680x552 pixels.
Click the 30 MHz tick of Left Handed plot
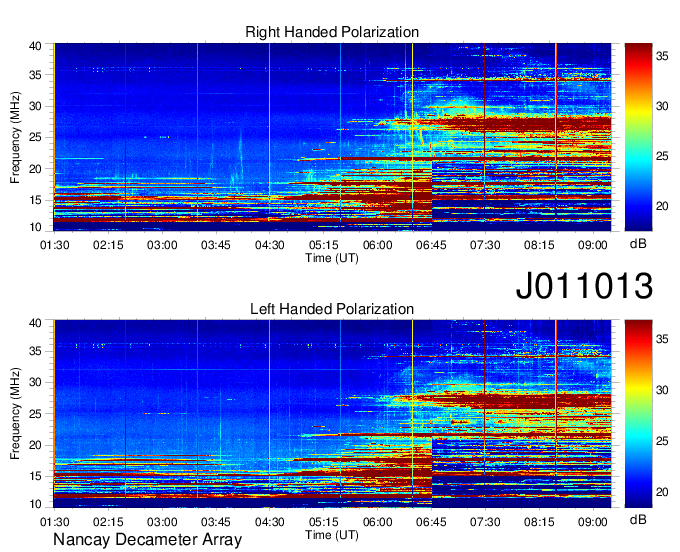35,382
